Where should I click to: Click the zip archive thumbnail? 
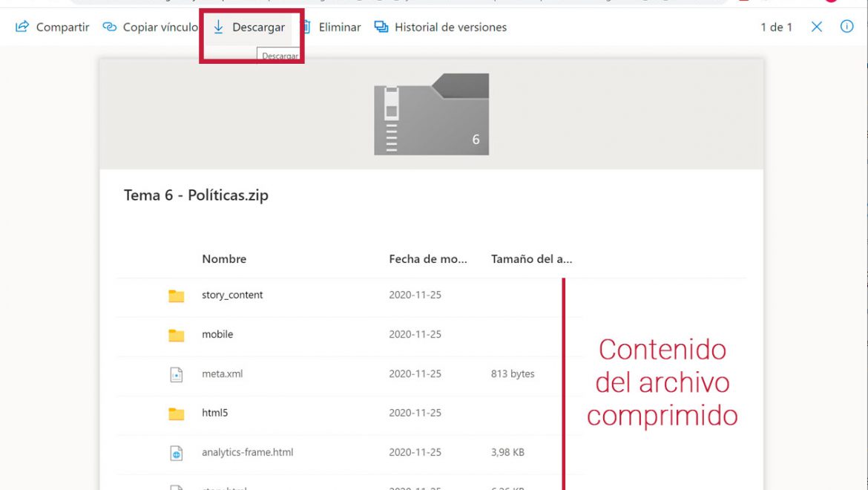(431, 114)
